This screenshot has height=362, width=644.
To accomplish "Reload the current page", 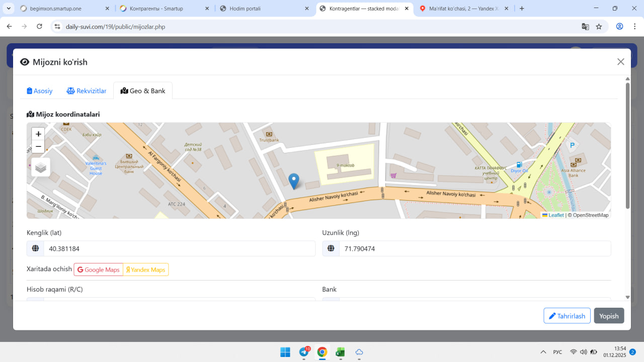I will tap(39, 27).
